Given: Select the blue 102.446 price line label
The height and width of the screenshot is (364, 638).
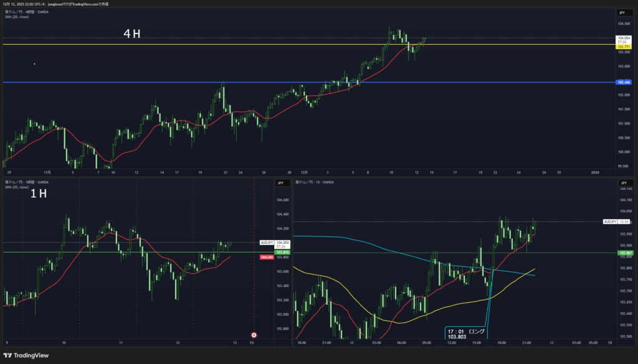Looking at the screenshot, I should coord(623,82).
